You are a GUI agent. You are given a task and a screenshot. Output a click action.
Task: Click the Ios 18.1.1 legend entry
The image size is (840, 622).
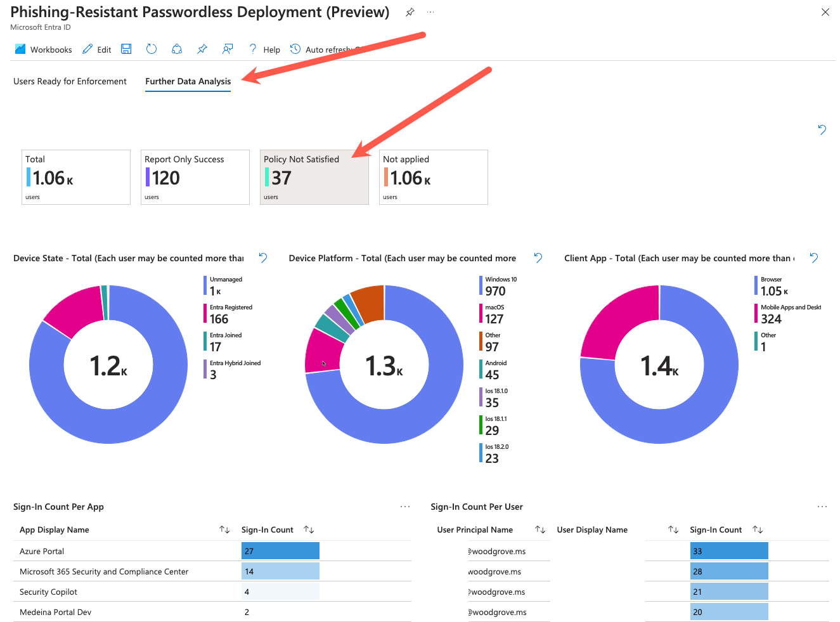pos(493,425)
